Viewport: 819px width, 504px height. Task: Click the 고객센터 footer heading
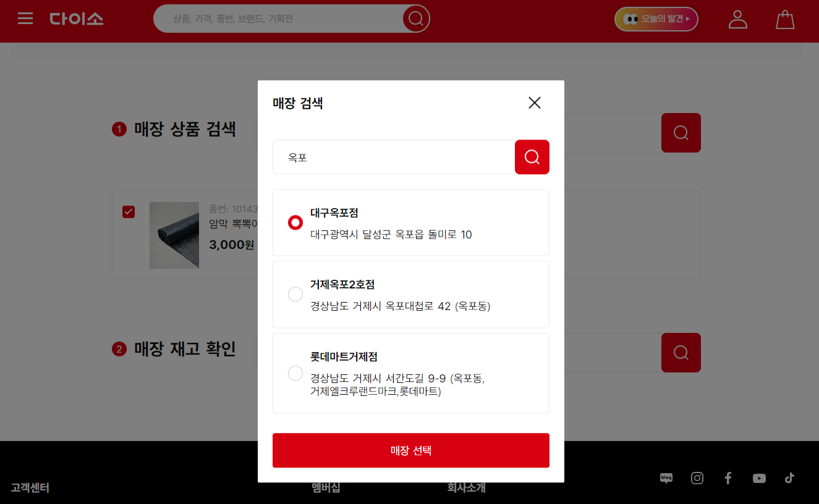coord(30,488)
